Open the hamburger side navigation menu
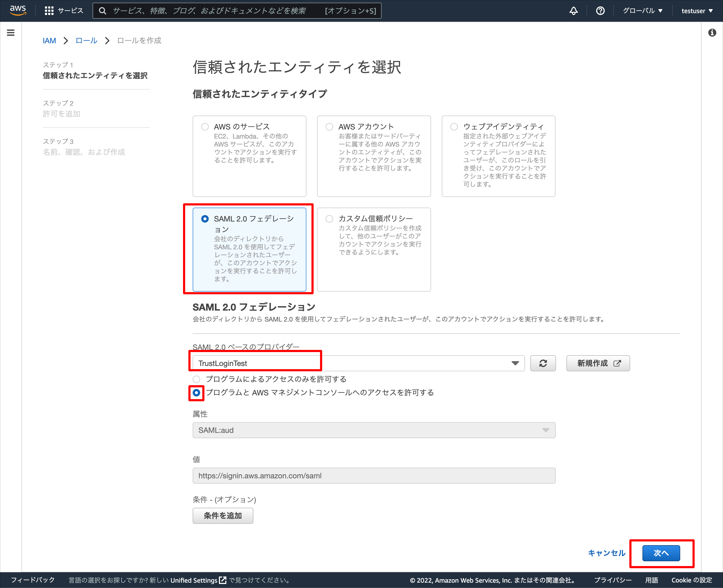The image size is (723, 588). (x=11, y=33)
